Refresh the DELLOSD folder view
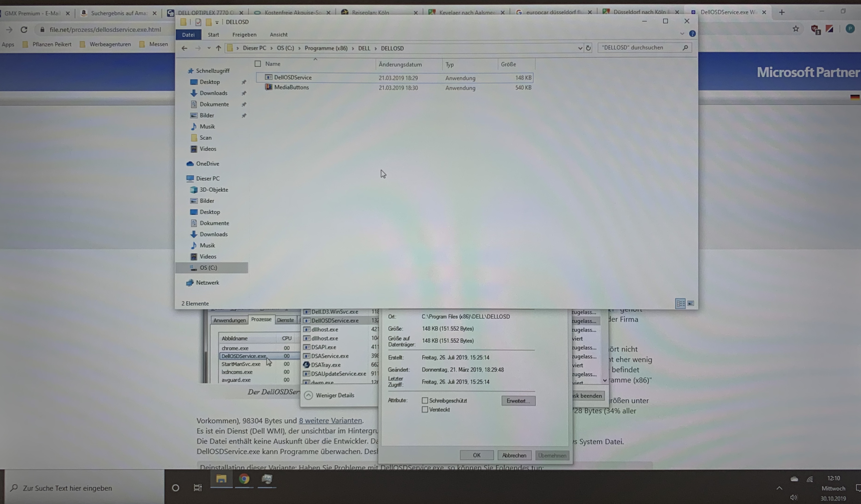Viewport: 861px width, 504px height. pos(588,48)
